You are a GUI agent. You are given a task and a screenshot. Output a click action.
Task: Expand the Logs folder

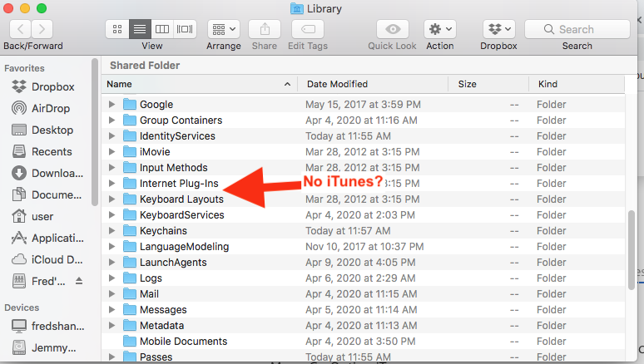111,278
